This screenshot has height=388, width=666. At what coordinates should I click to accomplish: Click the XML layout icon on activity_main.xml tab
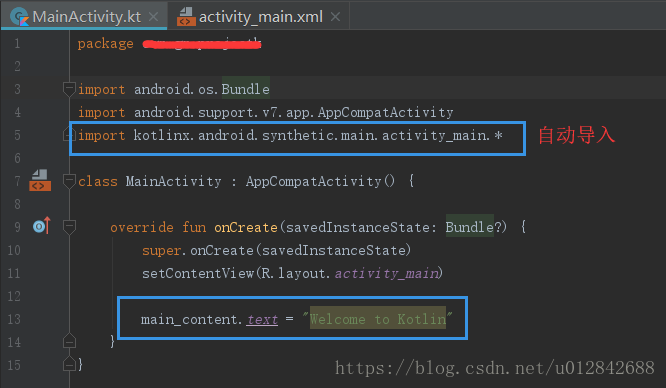pos(186,17)
